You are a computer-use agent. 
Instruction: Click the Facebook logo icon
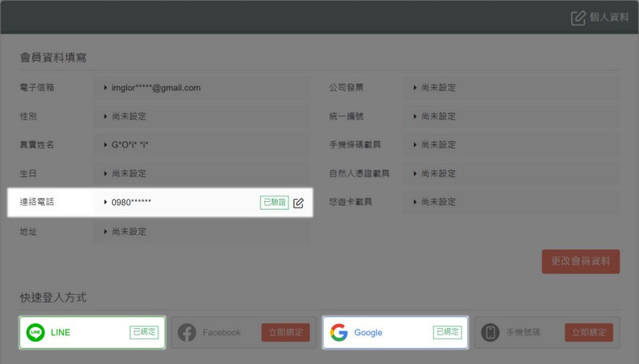point(187,332)
